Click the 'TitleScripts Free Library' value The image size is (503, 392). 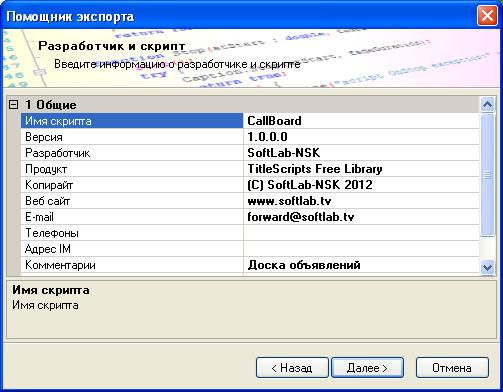[x=362, y=169]
